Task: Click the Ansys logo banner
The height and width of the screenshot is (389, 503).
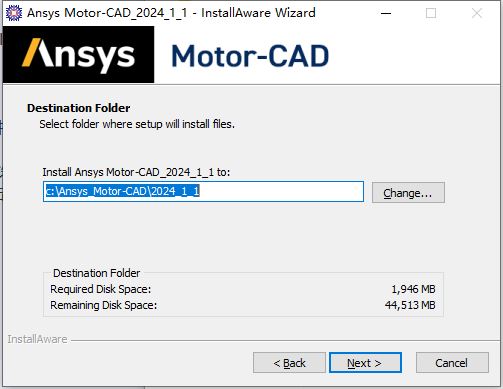Action: coord(79,55)
